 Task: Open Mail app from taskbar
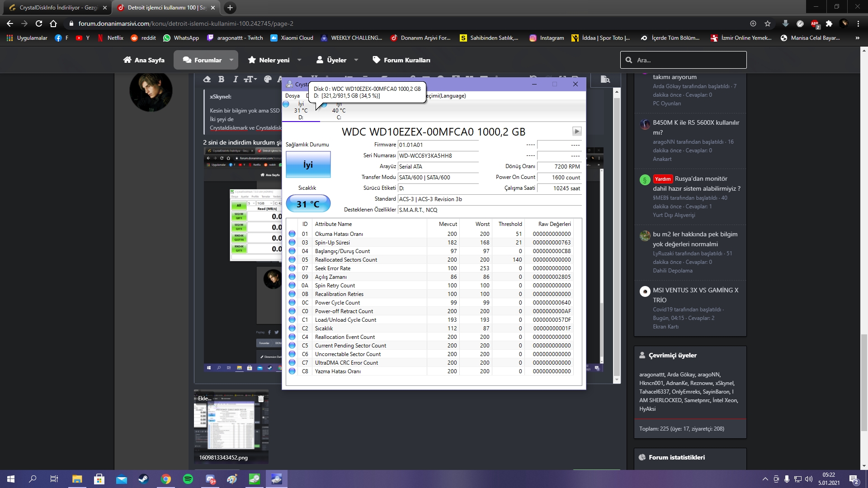click(121, 479)
